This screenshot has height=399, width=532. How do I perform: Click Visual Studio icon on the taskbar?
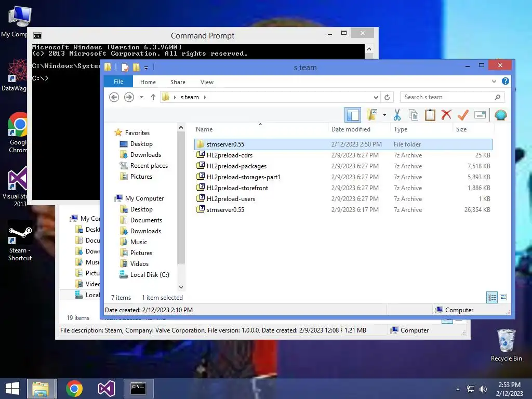(x=107, y=389)
